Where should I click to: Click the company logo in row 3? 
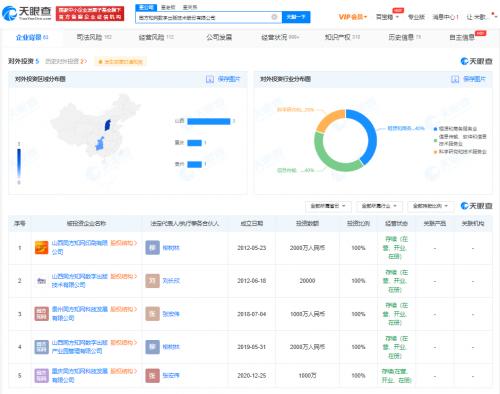42,314
